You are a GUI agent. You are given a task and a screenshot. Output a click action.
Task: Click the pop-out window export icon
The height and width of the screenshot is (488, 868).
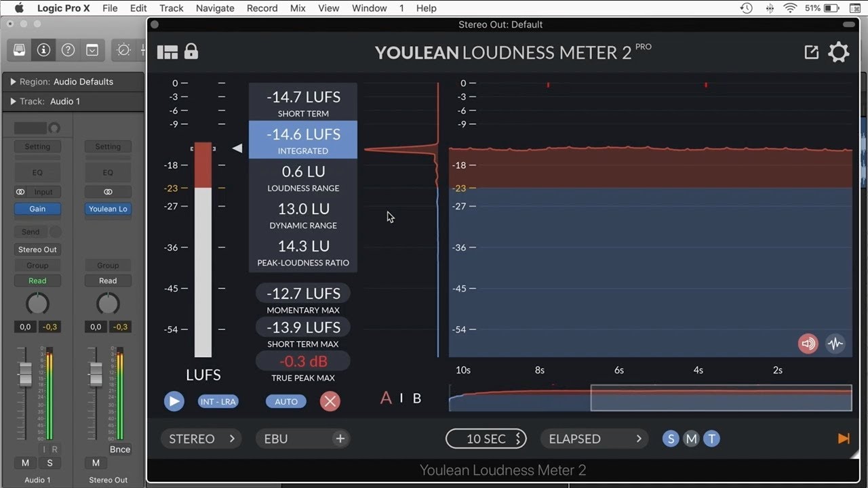pos(811,52)
